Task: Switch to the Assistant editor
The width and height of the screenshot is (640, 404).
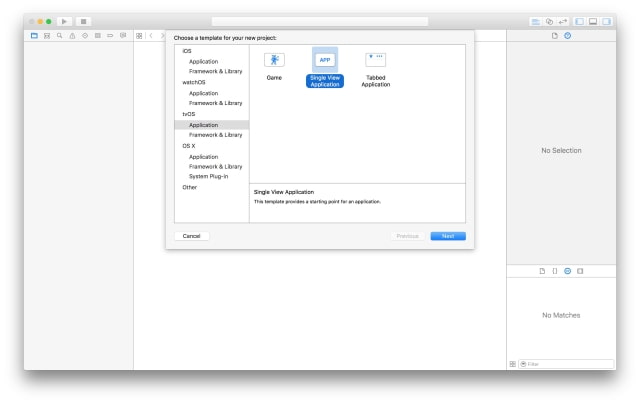Action: (549, 21)
